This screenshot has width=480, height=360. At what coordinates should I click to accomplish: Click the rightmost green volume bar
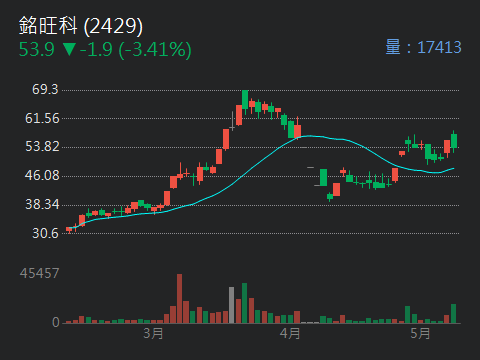(x=453, y=314)
